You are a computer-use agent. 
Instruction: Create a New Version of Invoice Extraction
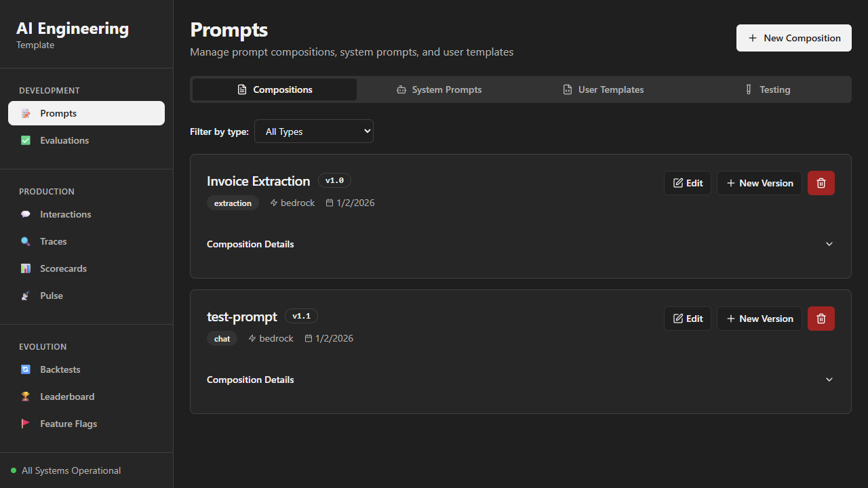coord(759,182)
